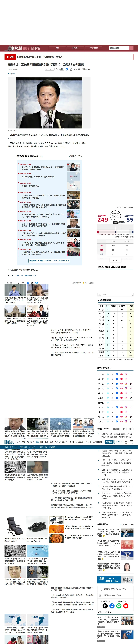Open the れいわ party's TikTok account
This screenshot has height=644, width=138.
click(x=131, y=398)
